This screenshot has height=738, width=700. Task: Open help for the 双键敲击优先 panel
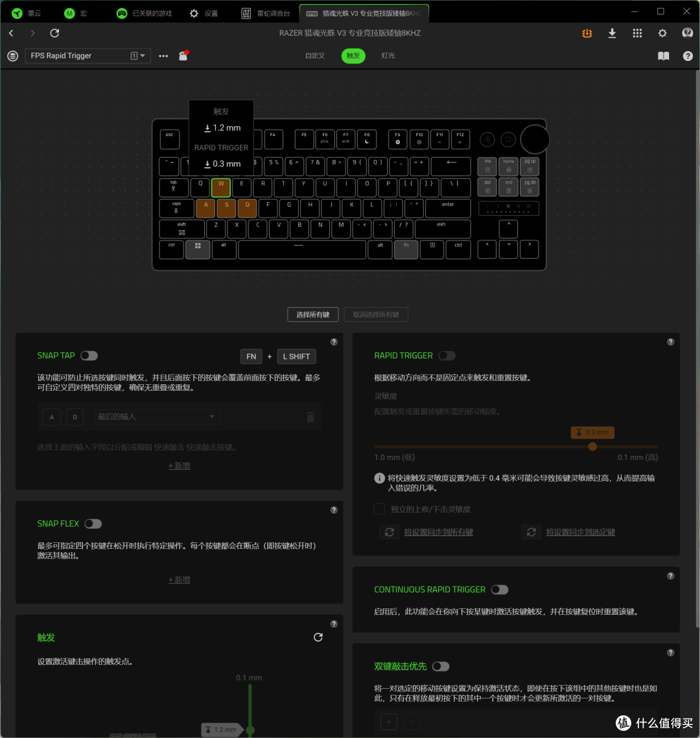670,652
